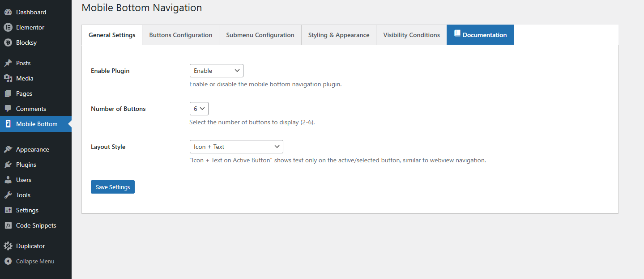This screenshot has height=279, width=644.
Task: Click the Plugins plug icon
Action: point(8,165)
